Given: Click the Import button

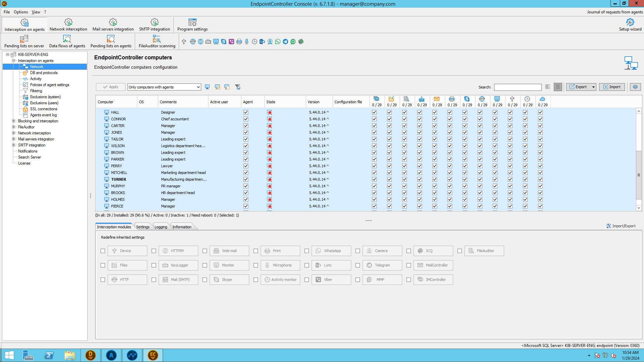Looking at the screenshot, I should click(x=612, y=87).
